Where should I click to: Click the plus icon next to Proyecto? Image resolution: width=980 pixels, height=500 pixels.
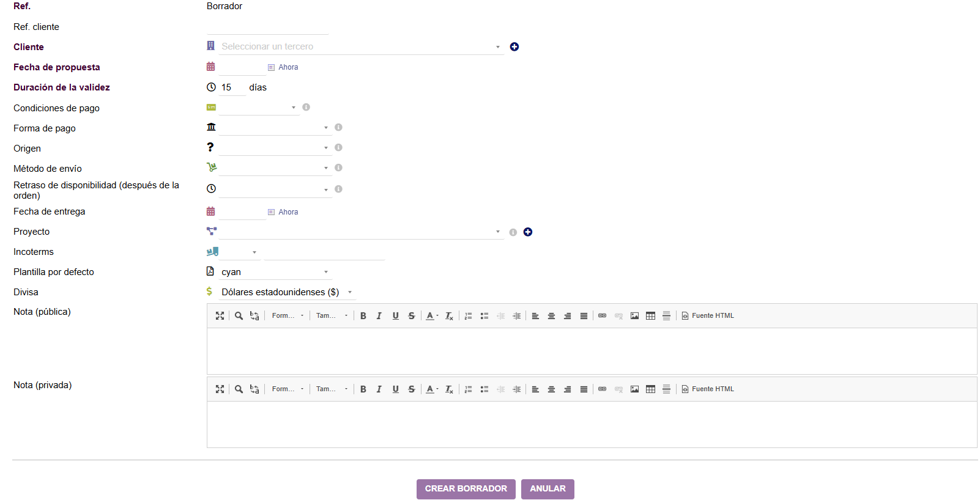[x=528, y=232]
